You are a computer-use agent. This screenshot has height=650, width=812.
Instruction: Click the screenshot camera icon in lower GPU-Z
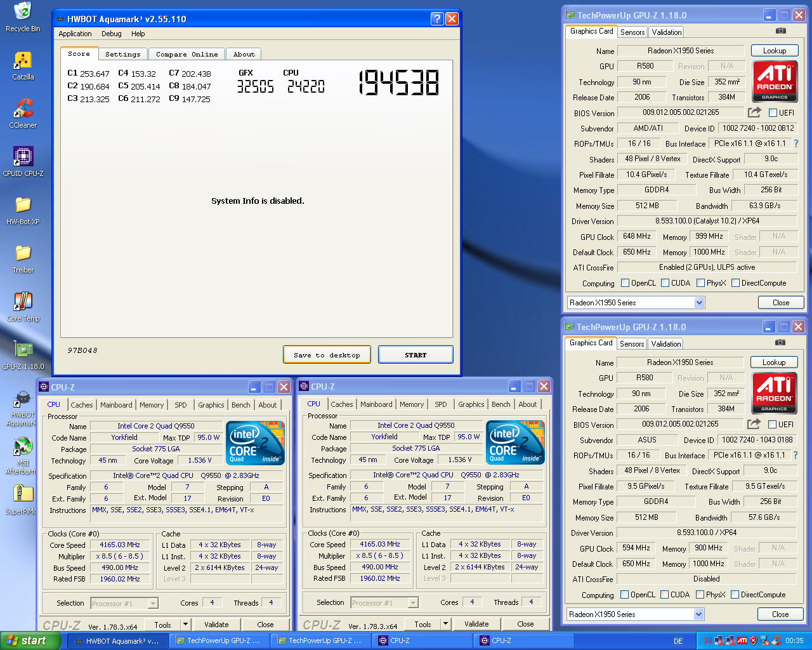tap(780, 342)
